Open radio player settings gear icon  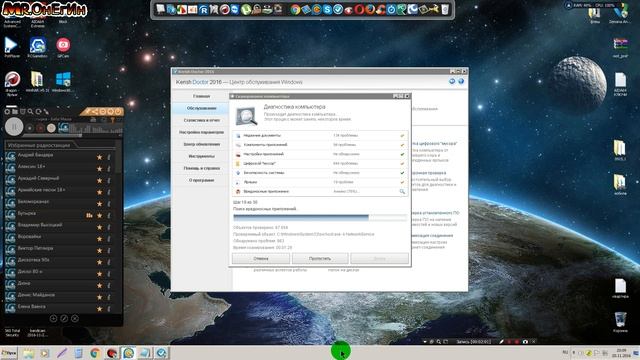coord(7,111)
